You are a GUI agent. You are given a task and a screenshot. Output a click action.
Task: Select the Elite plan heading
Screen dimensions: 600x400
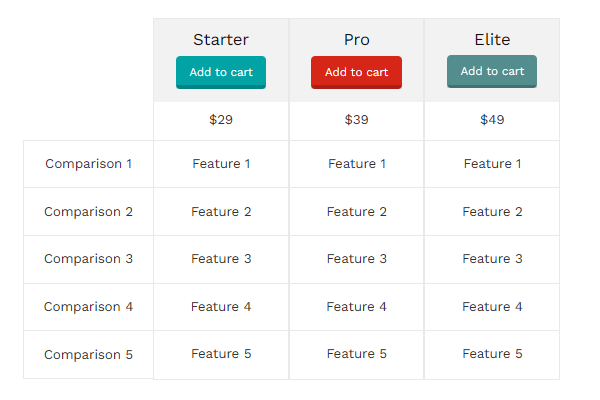(x=492, y=40)
